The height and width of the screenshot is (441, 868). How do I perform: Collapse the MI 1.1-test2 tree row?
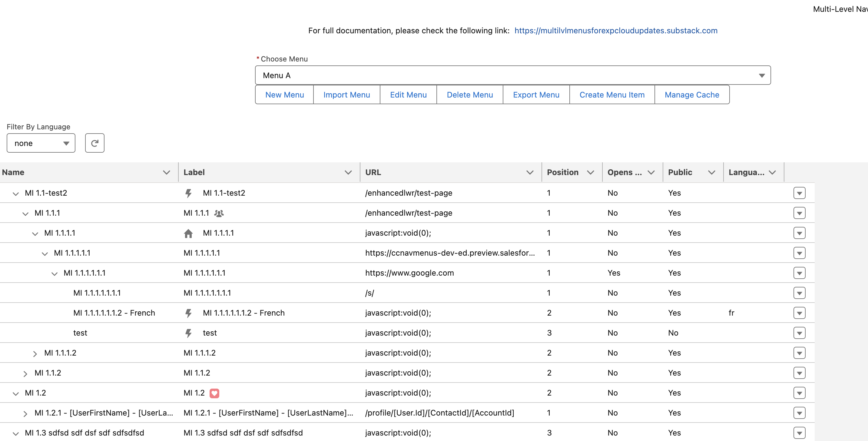click(x=15, y=194)
